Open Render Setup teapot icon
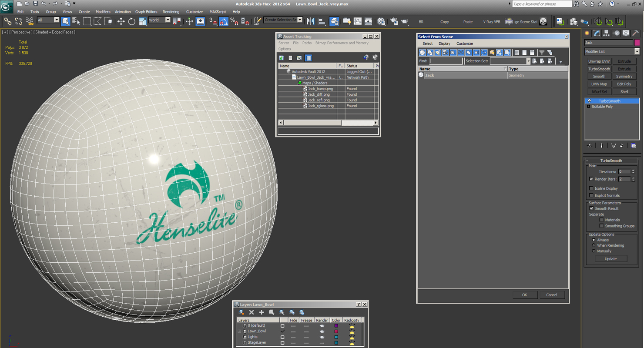Image resolution: width=644 pixels, height=348 pixels. pos(394,21)
